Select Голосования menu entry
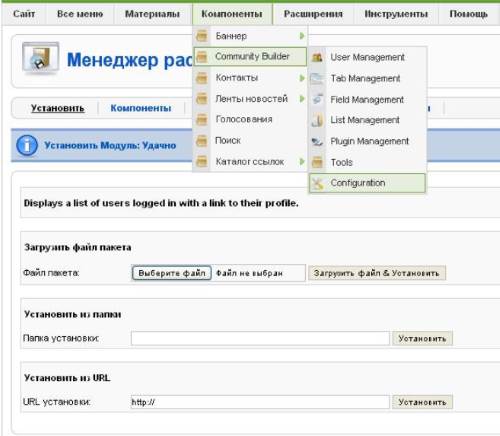 [x=250, y=119]
